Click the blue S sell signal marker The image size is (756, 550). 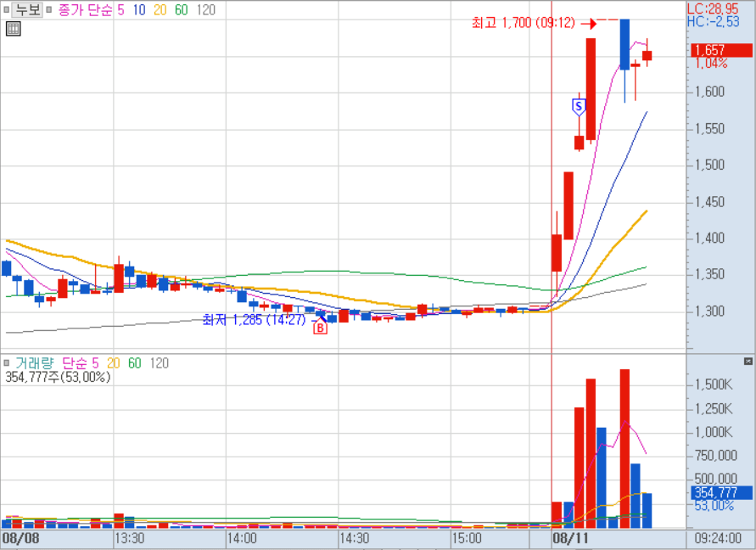(x=579, y=106)
